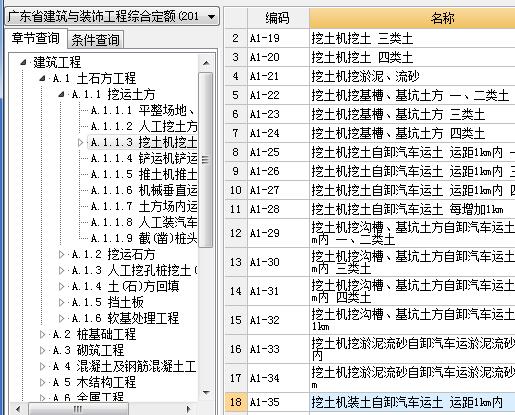Select code cell A1-21
515x415 pixels.
point(278,76)
